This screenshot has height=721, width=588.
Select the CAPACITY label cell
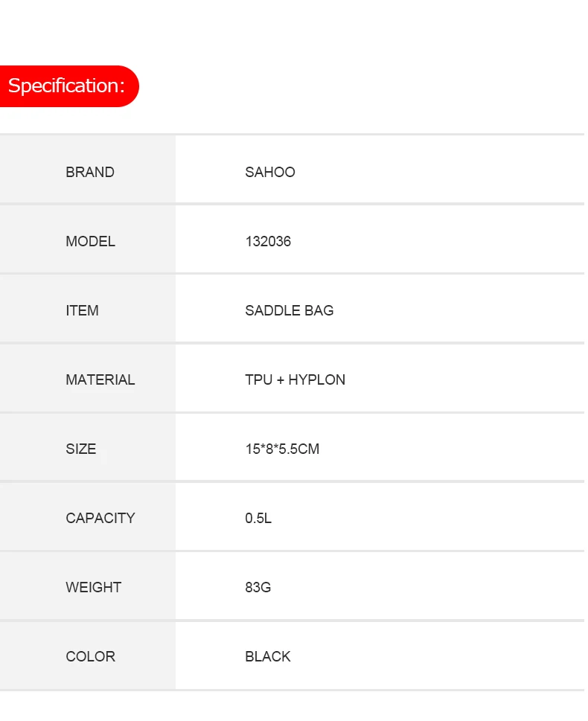[87, 516]
